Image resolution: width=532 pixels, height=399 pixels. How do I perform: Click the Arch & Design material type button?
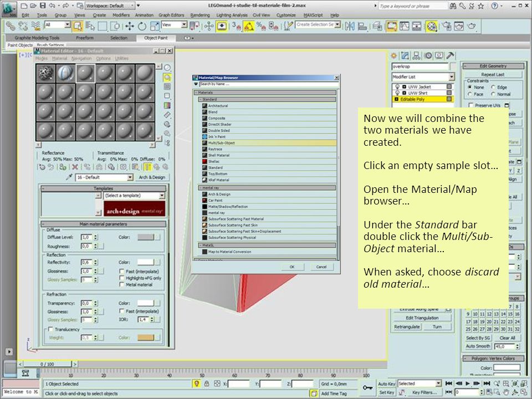pyautogui.click(x=152, y=177)
